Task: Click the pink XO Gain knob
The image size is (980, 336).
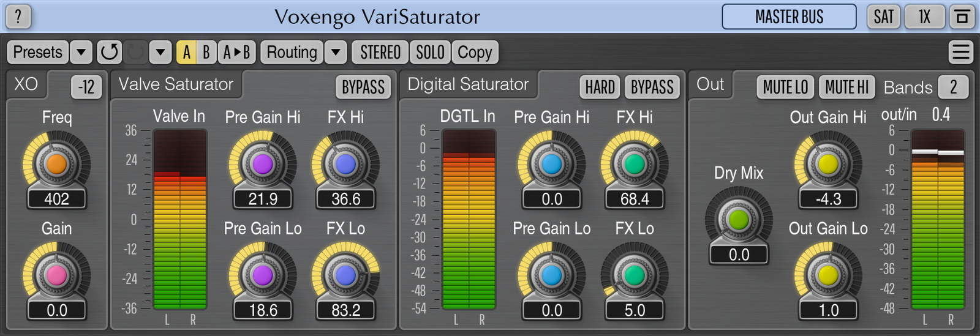Action: (56, 275)
